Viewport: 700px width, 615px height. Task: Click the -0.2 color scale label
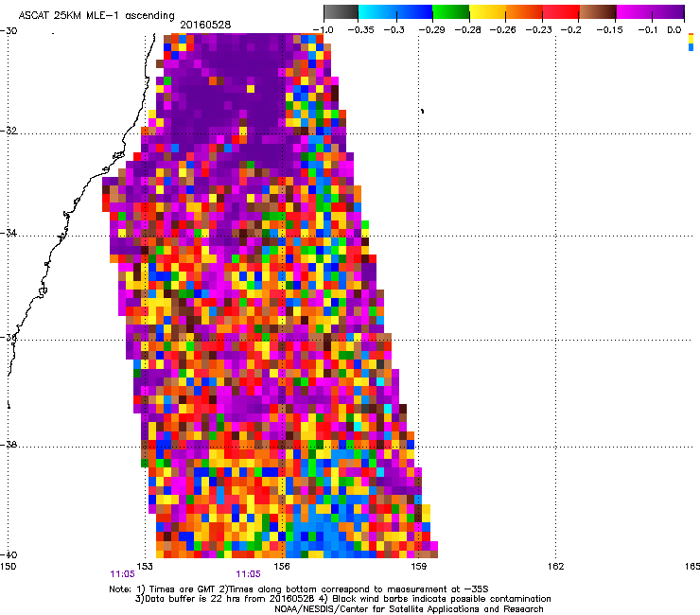click(571, 30)
